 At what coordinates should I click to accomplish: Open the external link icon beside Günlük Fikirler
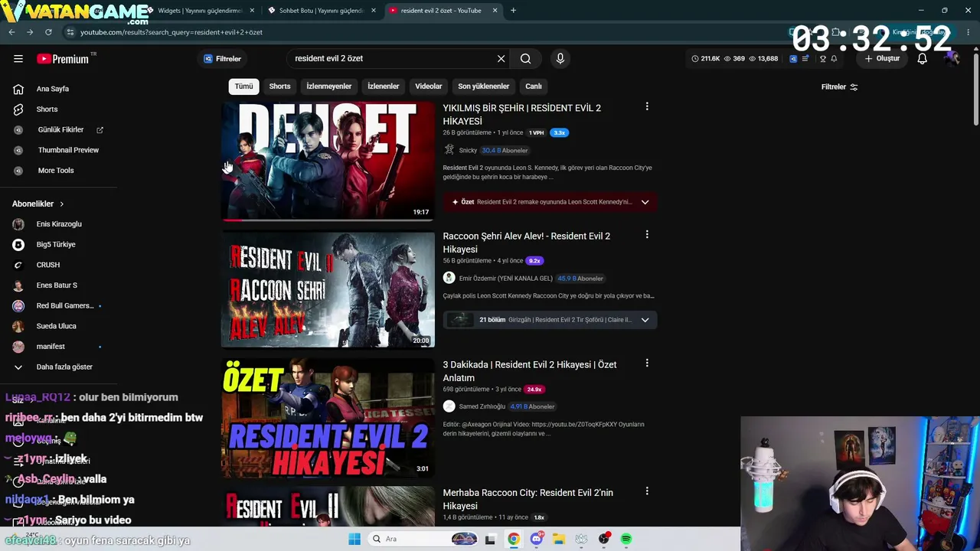tap(100, 130)
